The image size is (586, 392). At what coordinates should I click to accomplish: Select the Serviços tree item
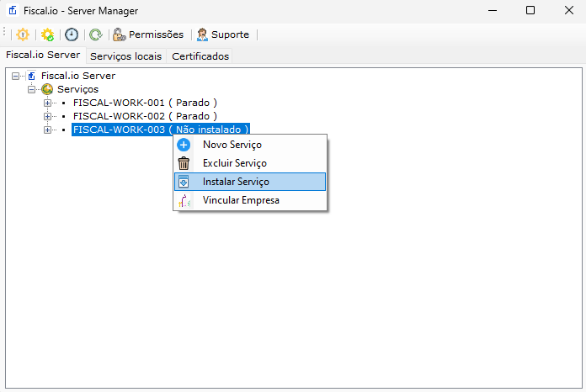[x=77, y=89]
